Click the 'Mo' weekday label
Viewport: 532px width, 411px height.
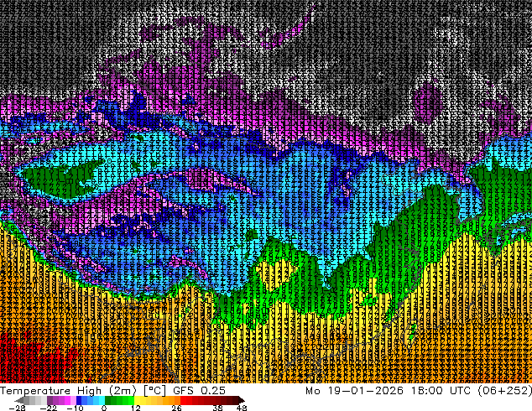(x=312, y=391)
